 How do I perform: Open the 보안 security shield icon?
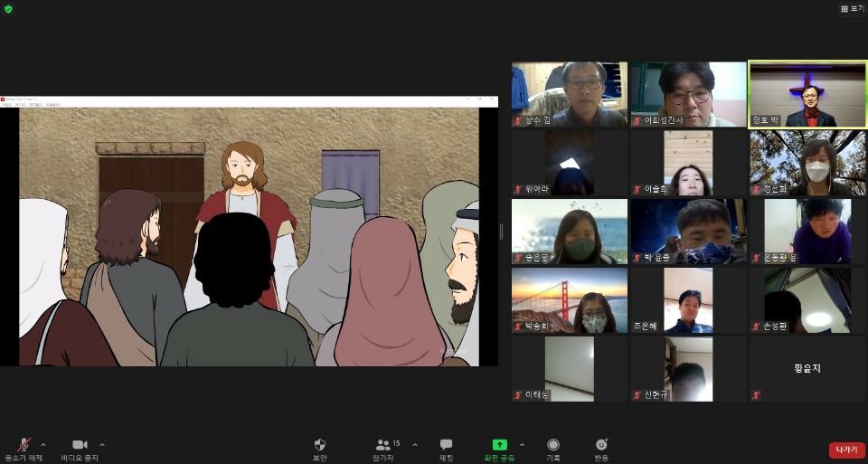tap(320, 445)
